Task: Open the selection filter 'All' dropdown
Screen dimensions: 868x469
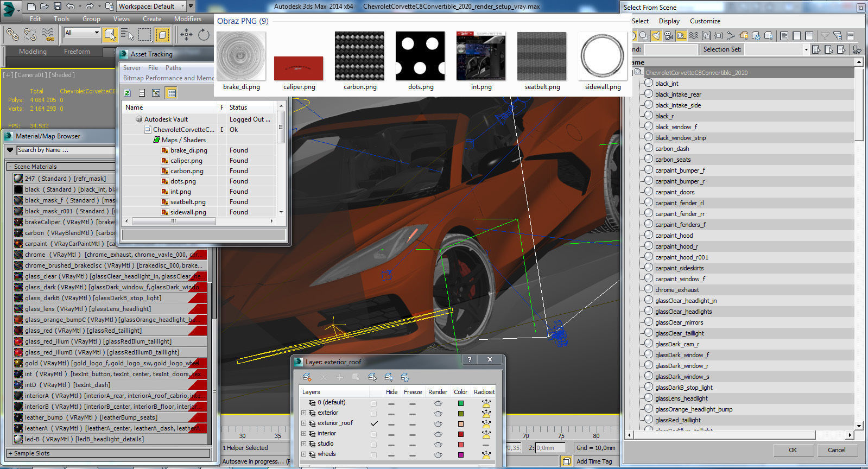Action: point(82,33)
